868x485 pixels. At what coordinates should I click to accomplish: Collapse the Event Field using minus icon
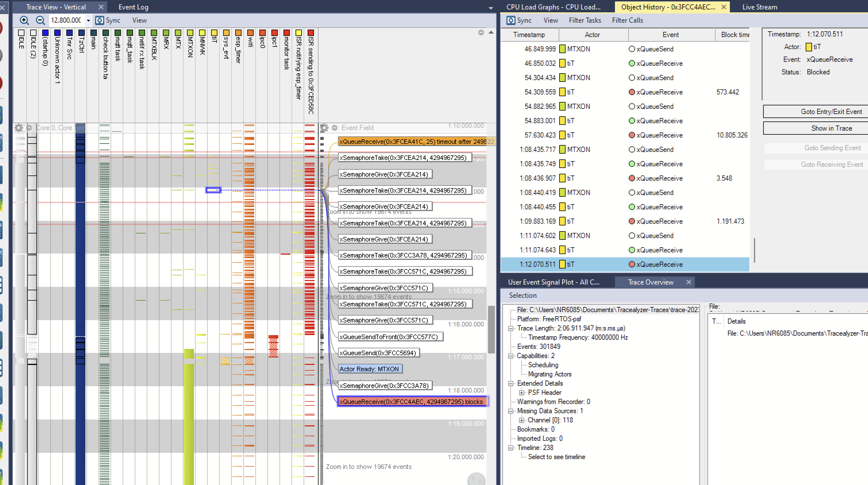[335, 128]
